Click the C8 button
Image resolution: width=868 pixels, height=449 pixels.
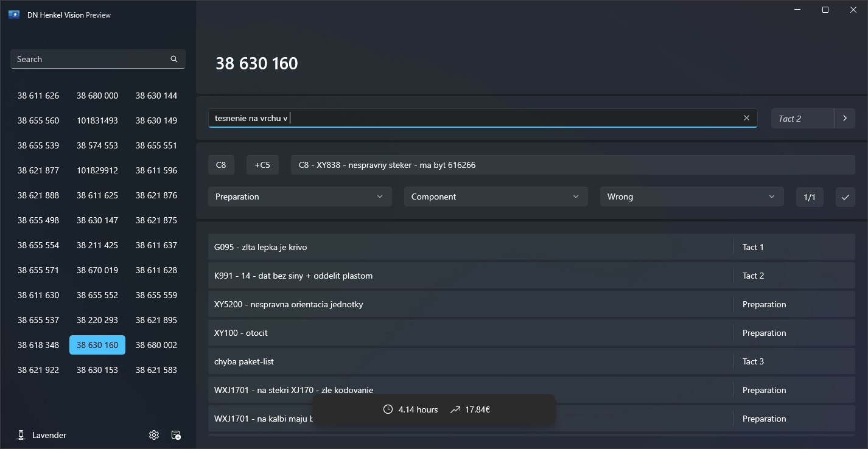pos(221,165)
